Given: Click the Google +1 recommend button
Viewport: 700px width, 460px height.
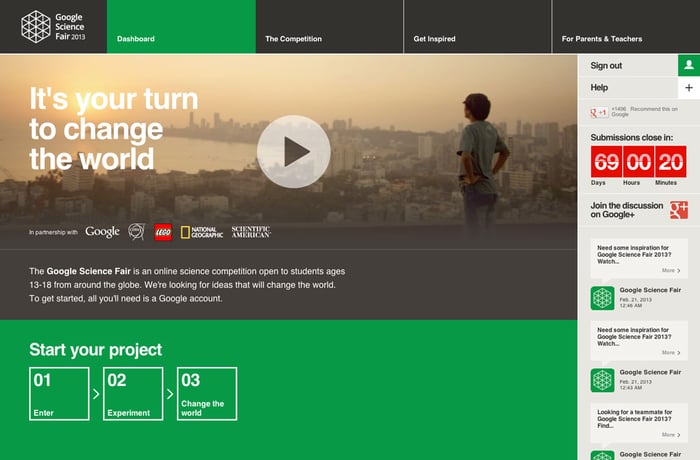Looking at the screenshot, I should [599, 113].
